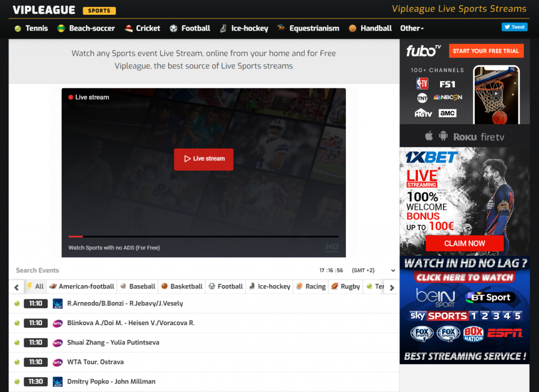Click the 1XBET logo
Viewport: 539px width, 392px height.
(432, 157)
